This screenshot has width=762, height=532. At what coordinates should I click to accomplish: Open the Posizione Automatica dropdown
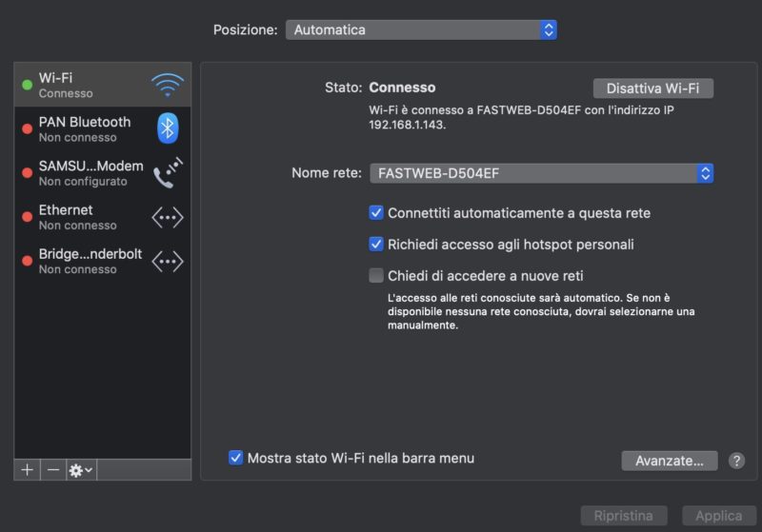(421, 30)
